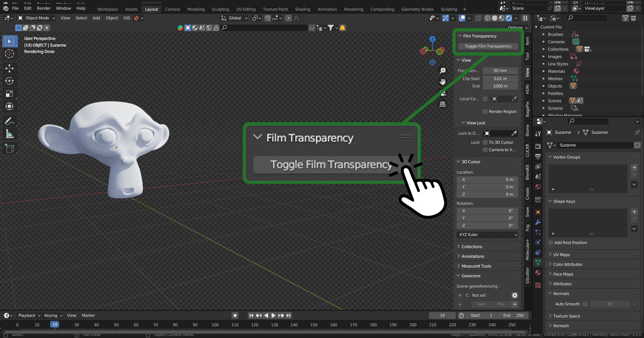644x338 pixels.
Task: Select the Transform tool
Action: 9,106
